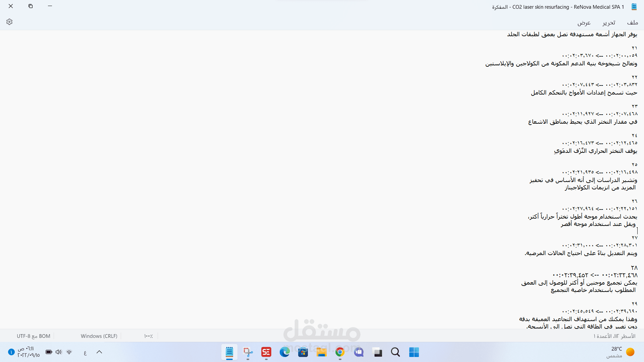Image resolution: width=644 pixels, height=362 pixels.
Task: Switch to Google Chrome in taskbar
Action: 340,352
